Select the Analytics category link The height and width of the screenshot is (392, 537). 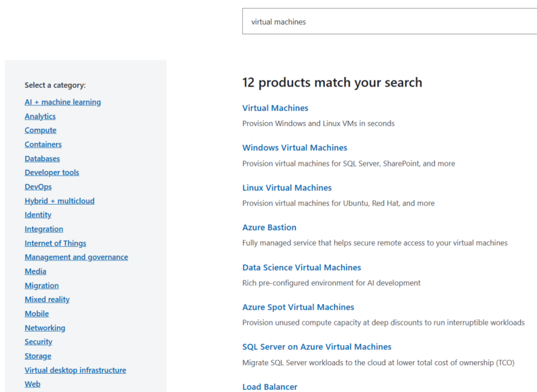40,116
